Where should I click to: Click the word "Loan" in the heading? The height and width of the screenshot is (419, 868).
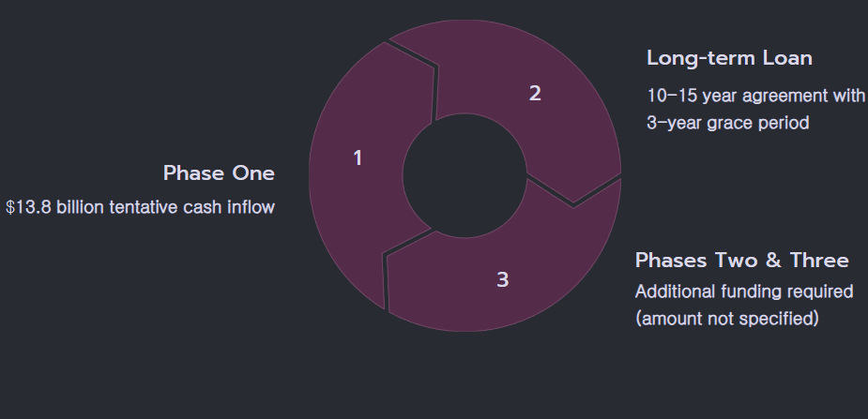coord(786,58)
